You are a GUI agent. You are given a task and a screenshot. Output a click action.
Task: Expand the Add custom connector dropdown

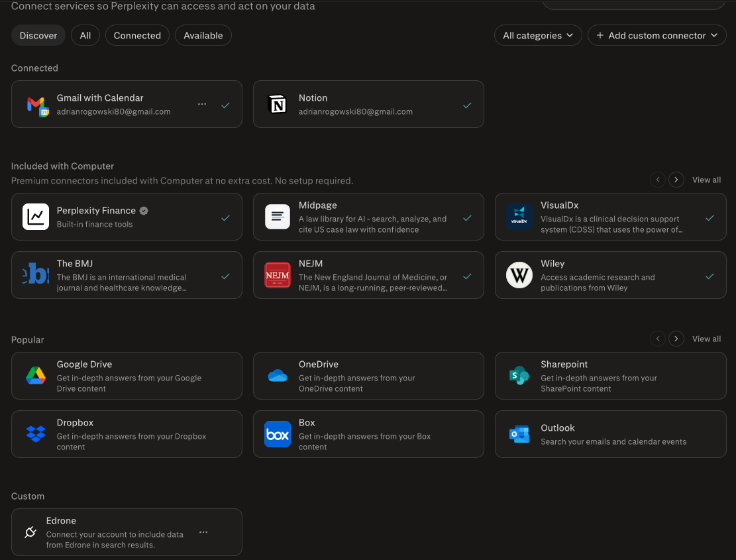pyautogui.click(x=657, y=35)
